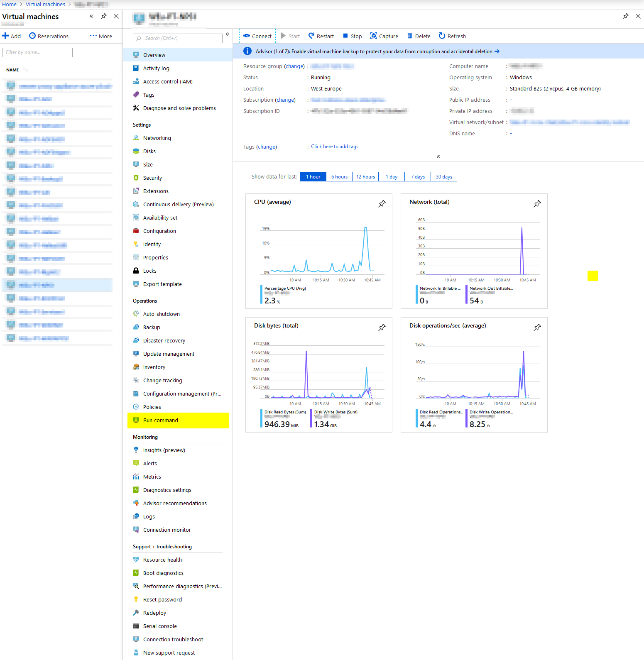Click change link for Resource group
Image resolution: width=644 pixels, height=660 pixels.
(294, 66)
